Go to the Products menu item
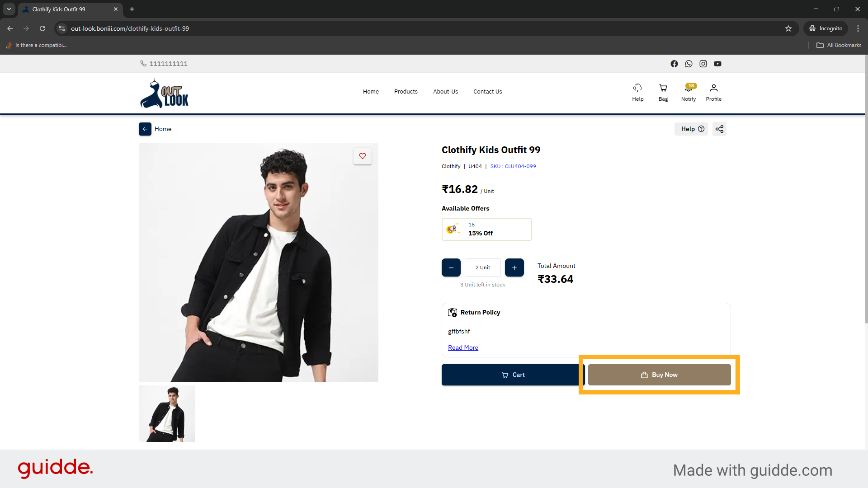 (x=406, y=92)
